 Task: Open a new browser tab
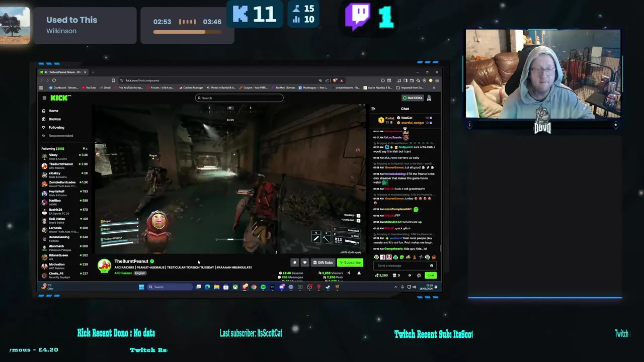coord(93,72)
